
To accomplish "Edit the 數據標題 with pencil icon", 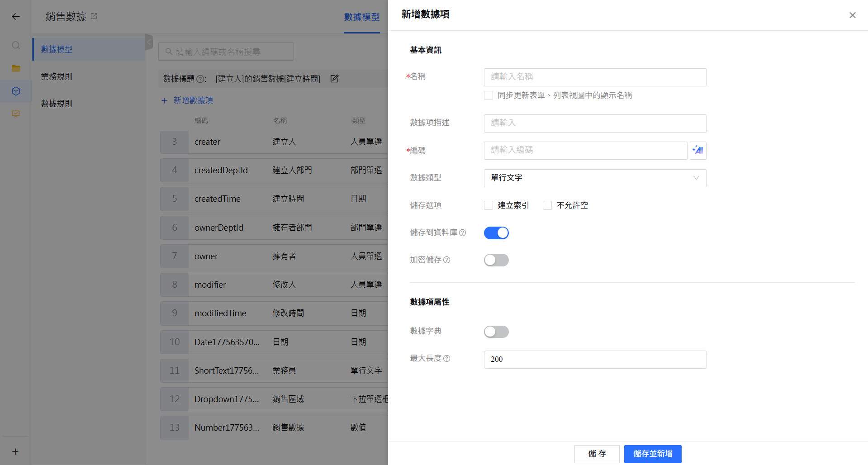I will 334,79.
